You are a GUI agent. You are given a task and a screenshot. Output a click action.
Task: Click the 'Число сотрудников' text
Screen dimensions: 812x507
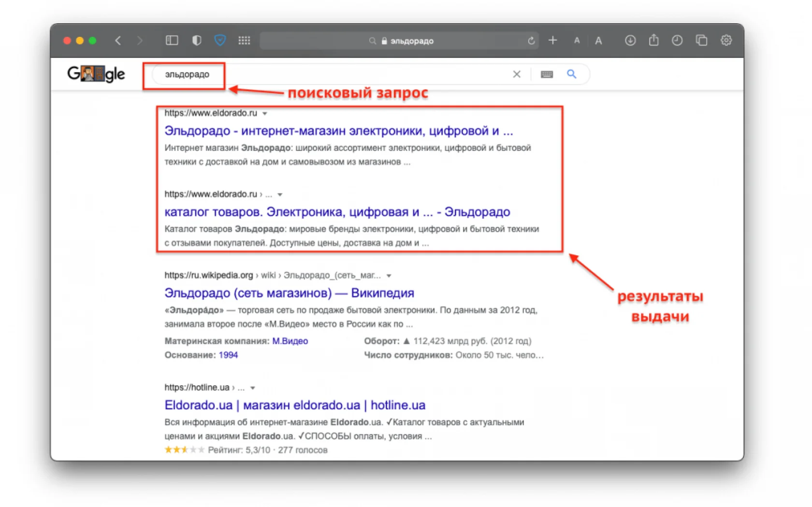[x=408, y=355]
